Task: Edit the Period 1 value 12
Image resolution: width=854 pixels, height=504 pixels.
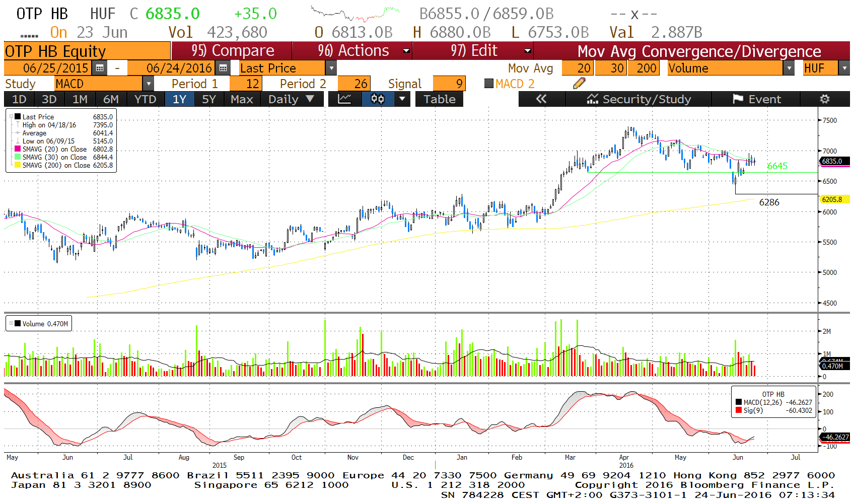Action: tap(245, 84)
